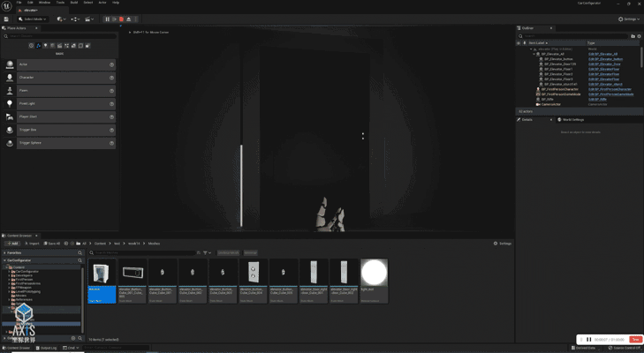644x353 pixels.
Task: Focus the Place Actors search classes field
Action: coord(60,36)
